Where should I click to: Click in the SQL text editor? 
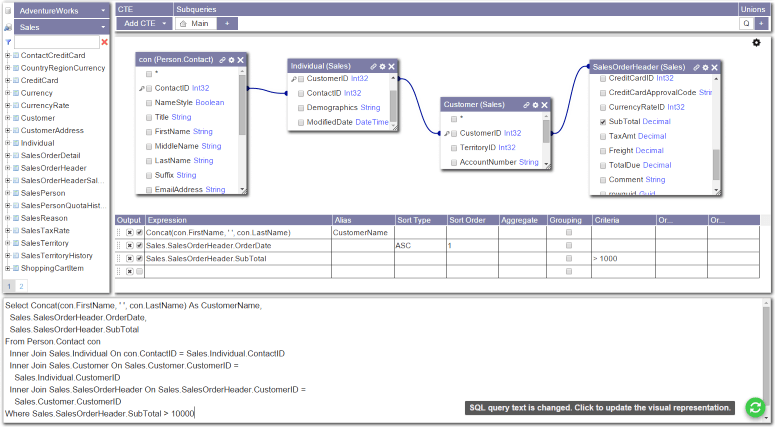(x=383, y=360)
